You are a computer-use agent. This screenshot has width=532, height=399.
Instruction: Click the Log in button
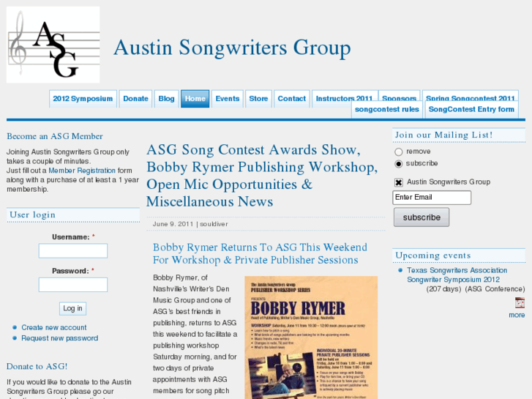coord(72,308)
